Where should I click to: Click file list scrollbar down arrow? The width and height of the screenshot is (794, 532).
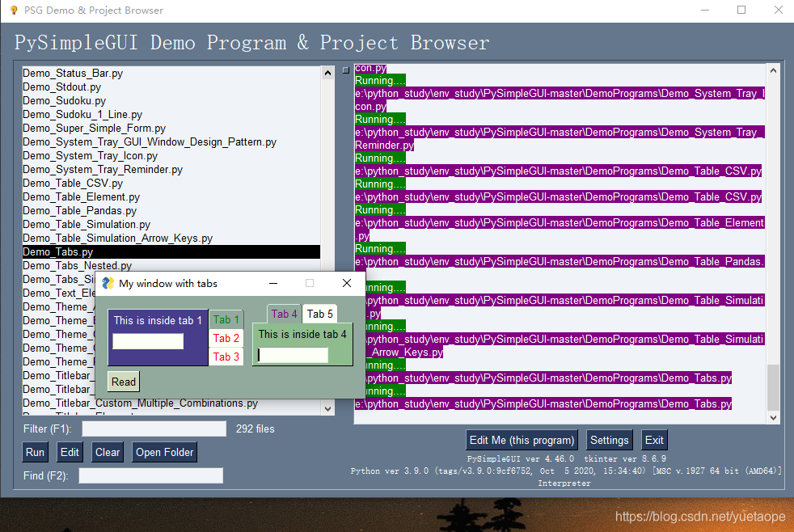pos(327,408)
